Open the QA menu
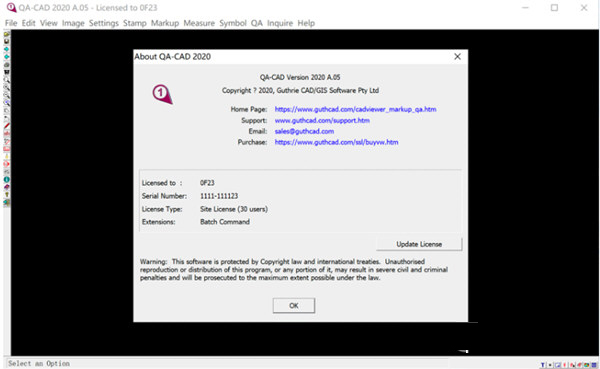Image resolution: width=600 pixels, height=369 pixels. coord(257,23)
